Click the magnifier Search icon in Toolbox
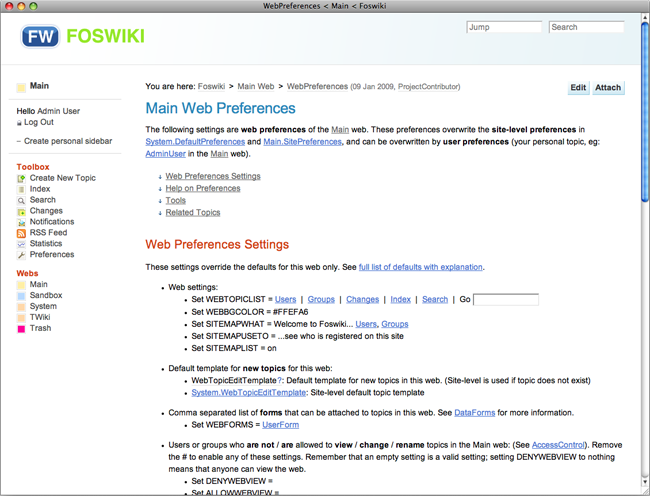The image size is (650, 496). pyautogui.click(x=21, y=201)
